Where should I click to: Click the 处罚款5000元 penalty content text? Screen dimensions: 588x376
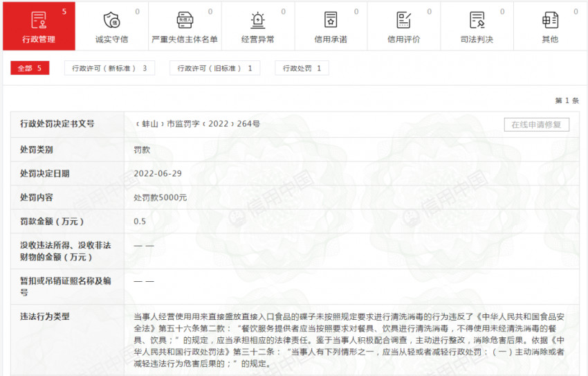pyautogui.click(x=160, y=197)
